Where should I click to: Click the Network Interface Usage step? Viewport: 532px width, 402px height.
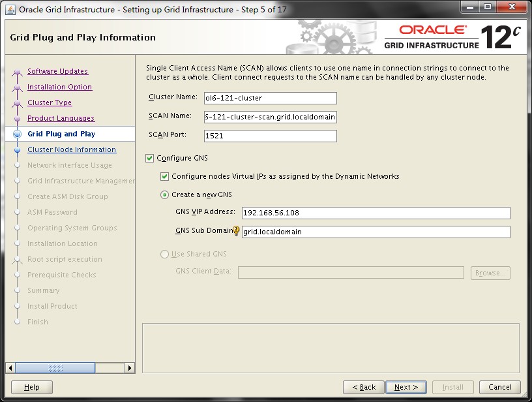[x=70, y=165]
